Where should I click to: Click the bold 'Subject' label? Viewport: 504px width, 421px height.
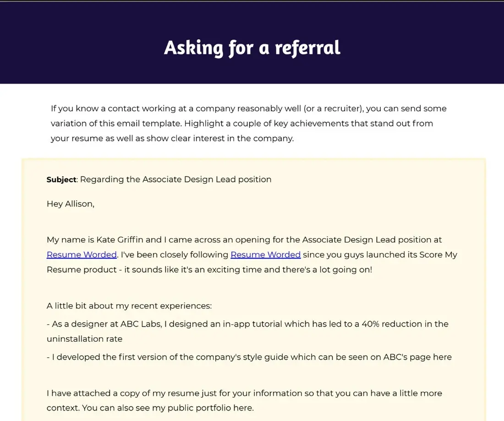pos(61,179)
